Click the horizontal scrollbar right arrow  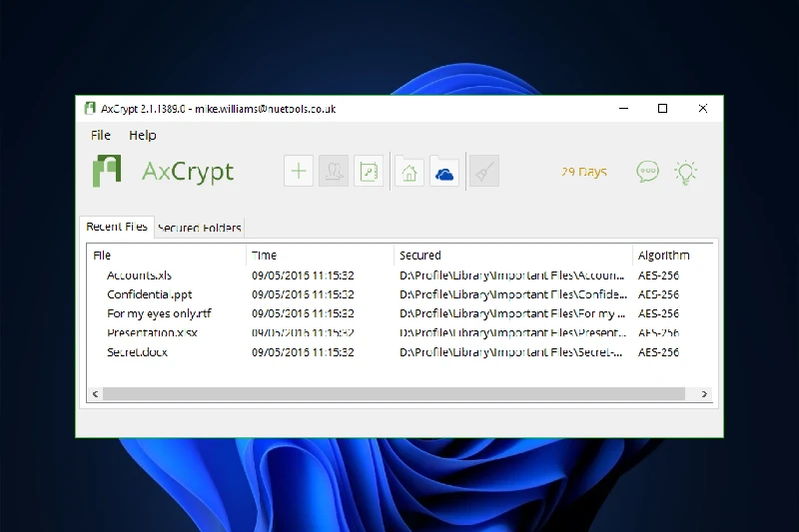click(x=704, y=394)
